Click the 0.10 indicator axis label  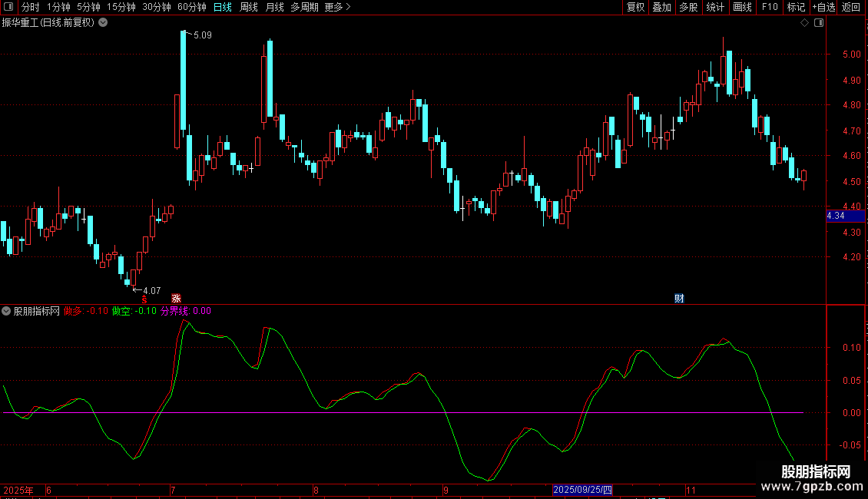[851, 348]
